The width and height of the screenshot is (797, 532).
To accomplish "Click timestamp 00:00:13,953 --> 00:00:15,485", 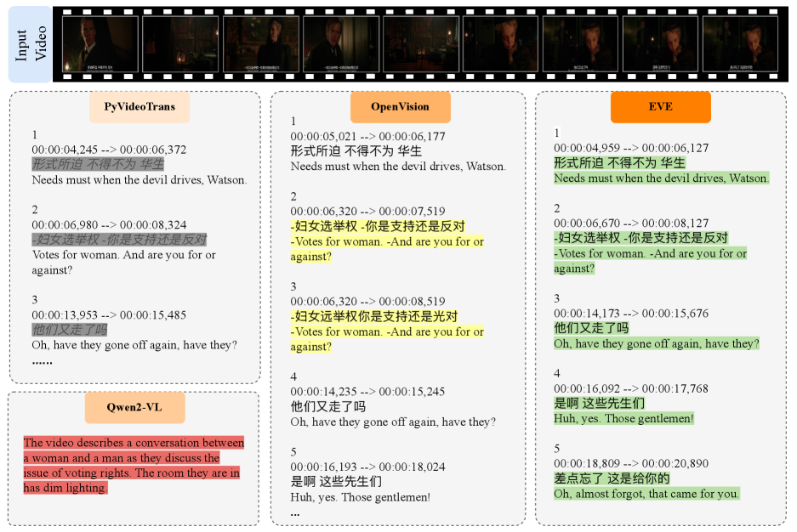I will [109, 315].
